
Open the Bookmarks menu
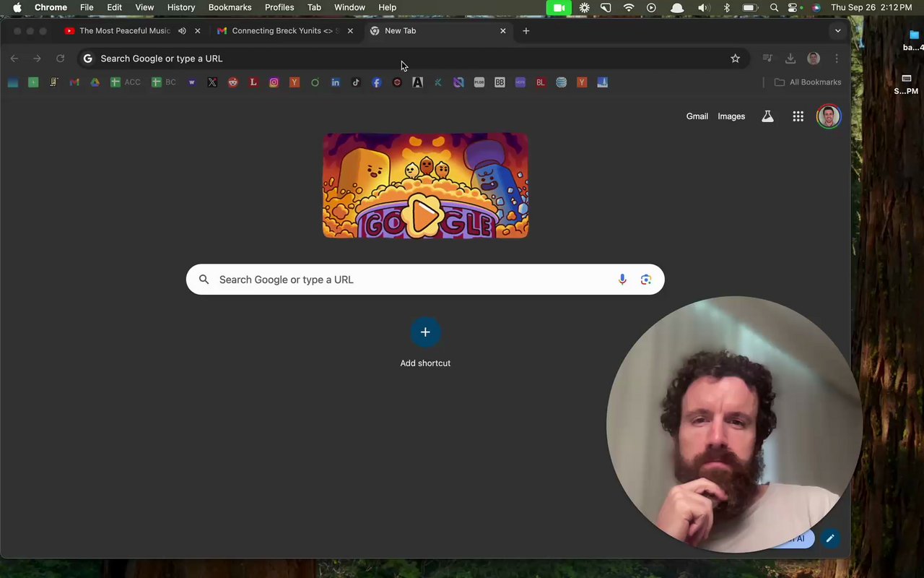click(x=230, y=7)
